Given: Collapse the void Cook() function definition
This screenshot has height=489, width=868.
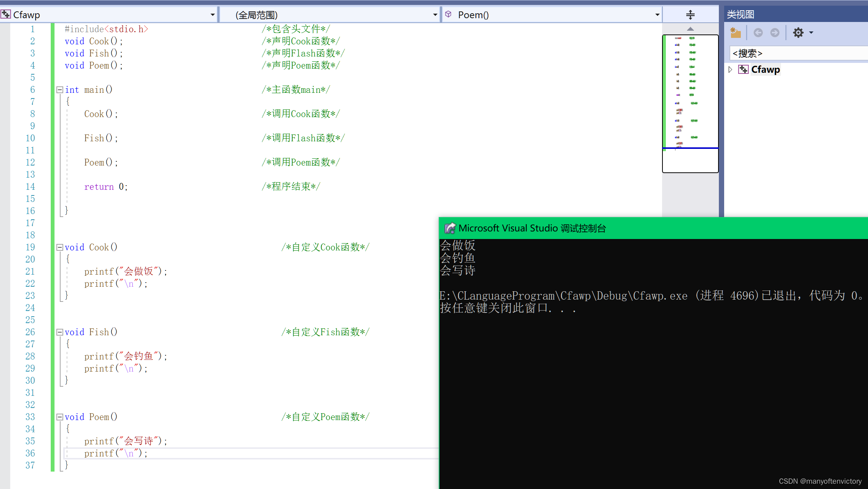Looking at the screenshot, I should pyautogui.click(x=60, y=247).
